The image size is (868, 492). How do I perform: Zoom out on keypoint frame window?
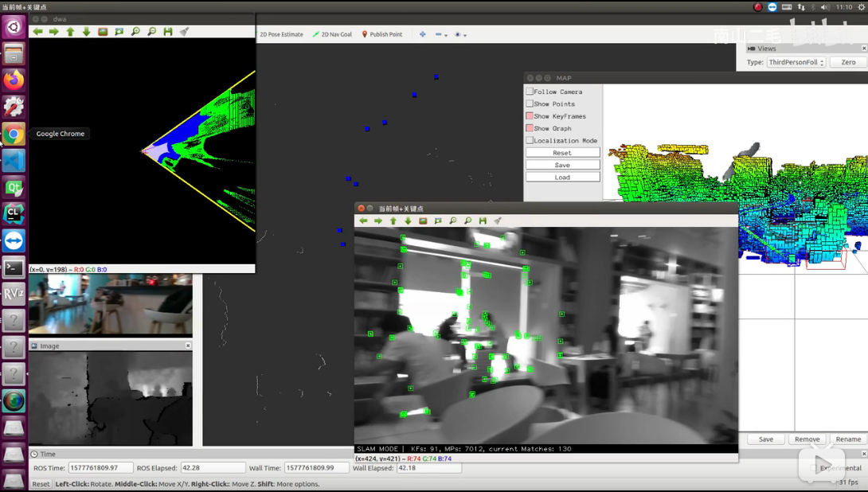pyautogui.click(x=467, y=221)
